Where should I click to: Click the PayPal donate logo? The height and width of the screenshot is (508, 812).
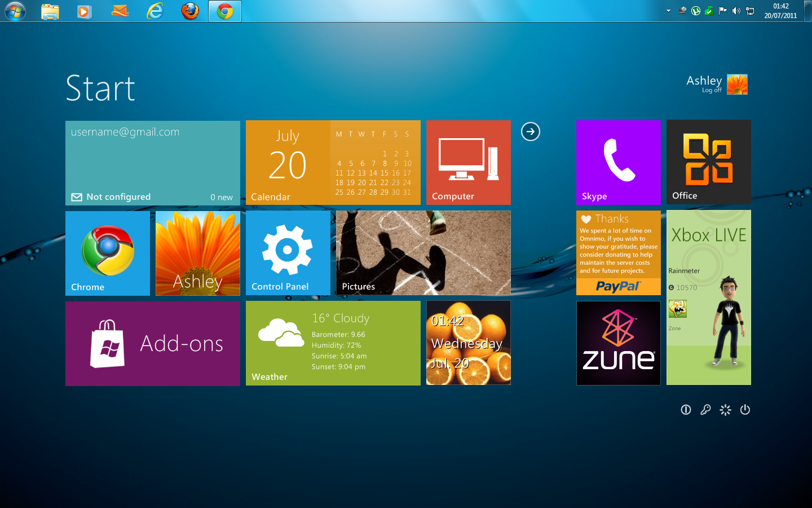(x=618, y=287)
